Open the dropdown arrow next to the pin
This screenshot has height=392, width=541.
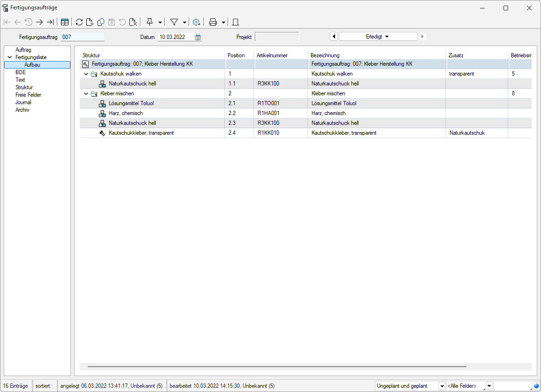[x=160, y=23]
